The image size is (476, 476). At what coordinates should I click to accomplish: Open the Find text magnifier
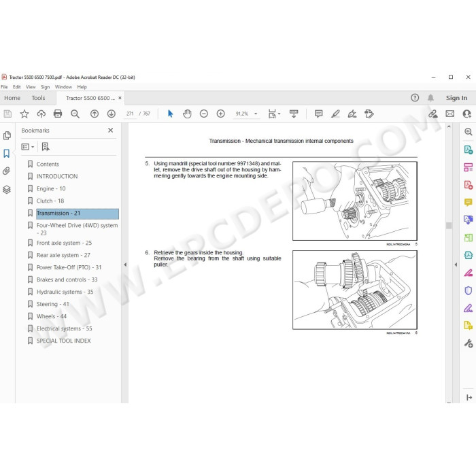[x=75, y=114]
